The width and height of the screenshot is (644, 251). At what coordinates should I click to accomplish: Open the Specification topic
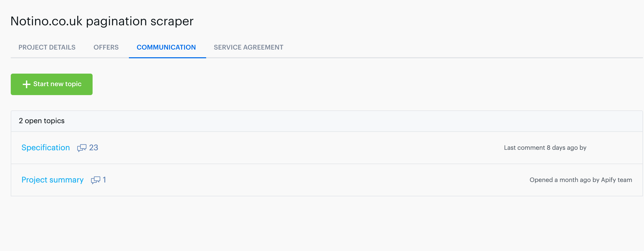coord(46,147)
